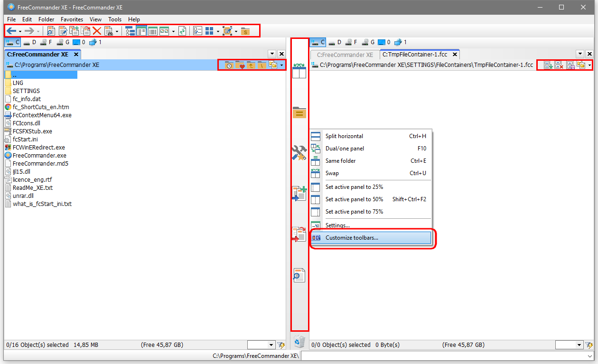Screen dimensions: 598x364
Task: Click the blue Back arrow in the main toolbar
Action: [11, 31]
